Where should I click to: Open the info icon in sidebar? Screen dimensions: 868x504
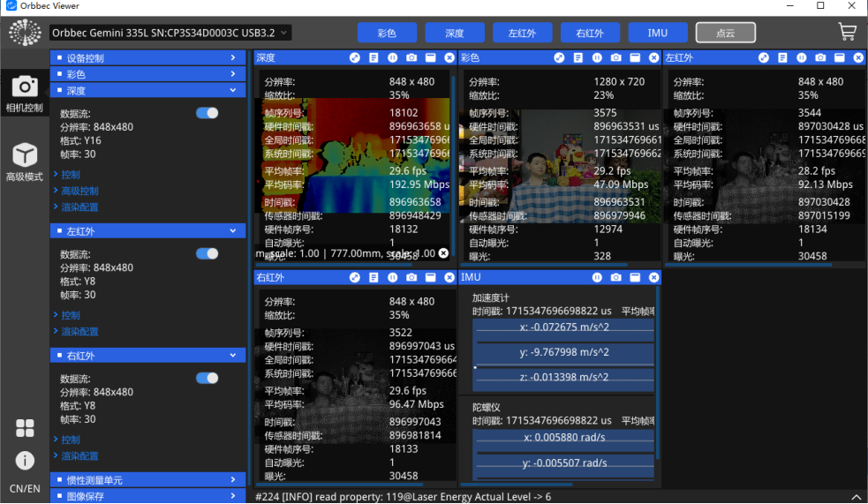point(25,461)
